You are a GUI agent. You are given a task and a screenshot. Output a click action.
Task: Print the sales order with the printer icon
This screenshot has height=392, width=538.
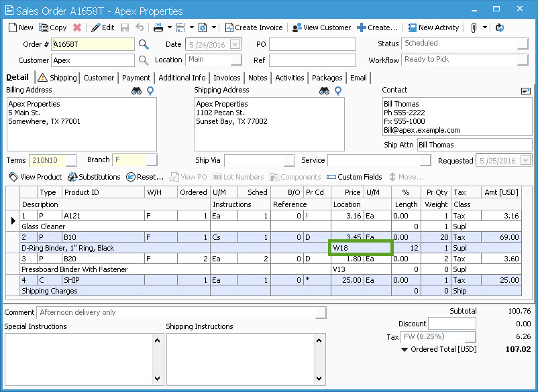pyautogui.click(x=158, y=27)
